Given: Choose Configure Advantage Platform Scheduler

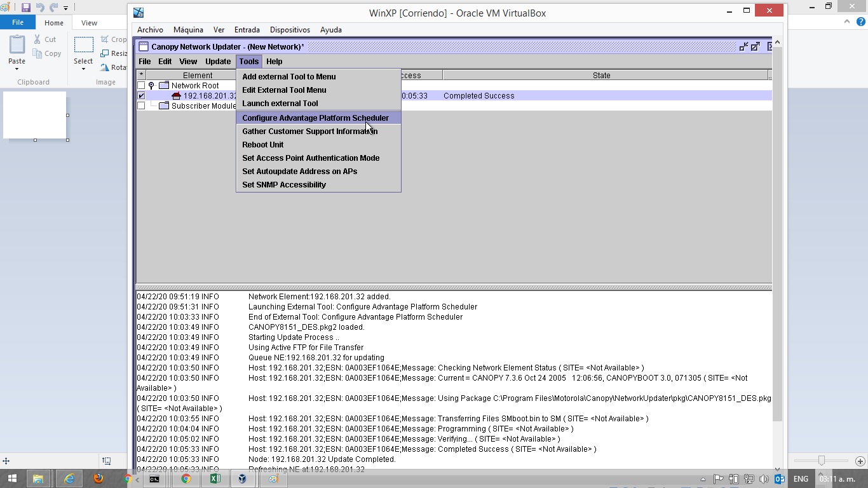Looking at the screenshot, I should click(315, 118).
